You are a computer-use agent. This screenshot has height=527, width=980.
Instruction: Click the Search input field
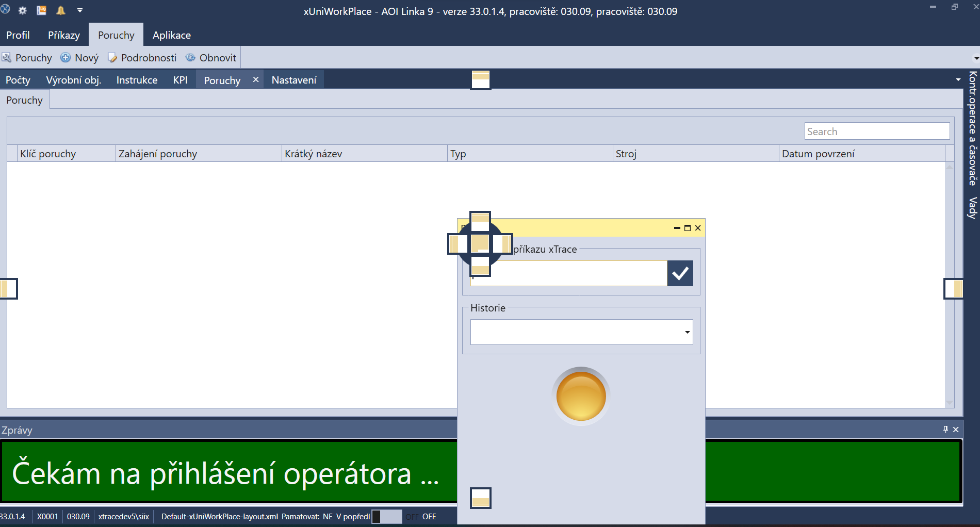(876, 131)
